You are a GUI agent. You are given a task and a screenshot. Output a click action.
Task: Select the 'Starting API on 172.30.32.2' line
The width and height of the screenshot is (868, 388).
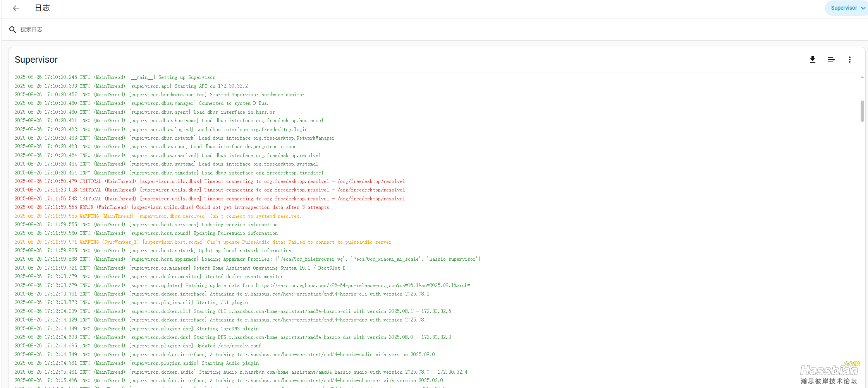tap(131, 86)
